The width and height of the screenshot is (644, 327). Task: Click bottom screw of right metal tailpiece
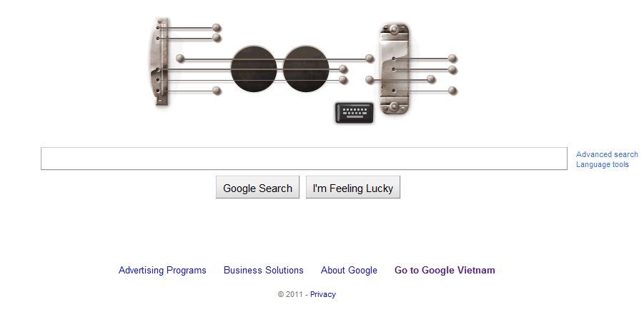[x=392, y=108]
